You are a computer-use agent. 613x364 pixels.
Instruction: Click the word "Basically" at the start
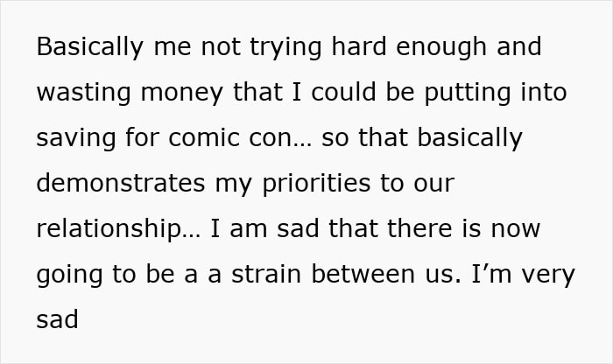pyautogui.click(x=90, y=47)
